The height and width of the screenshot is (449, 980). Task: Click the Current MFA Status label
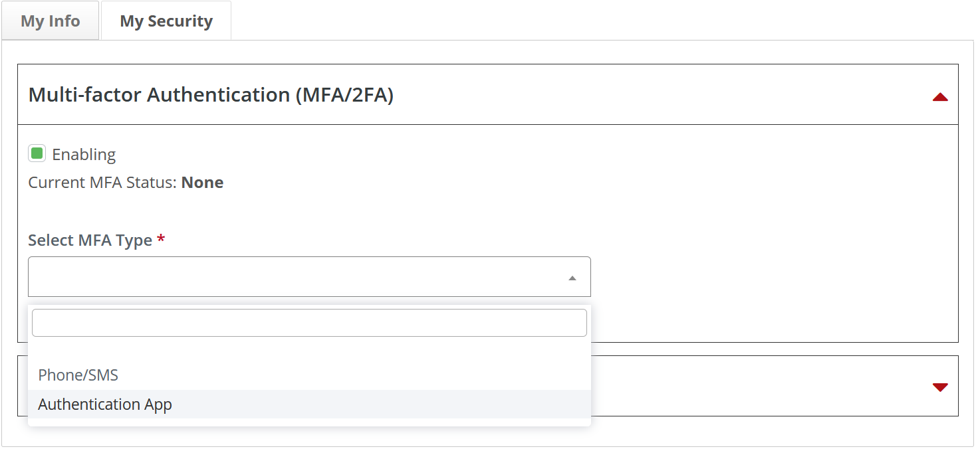(103, 183)
